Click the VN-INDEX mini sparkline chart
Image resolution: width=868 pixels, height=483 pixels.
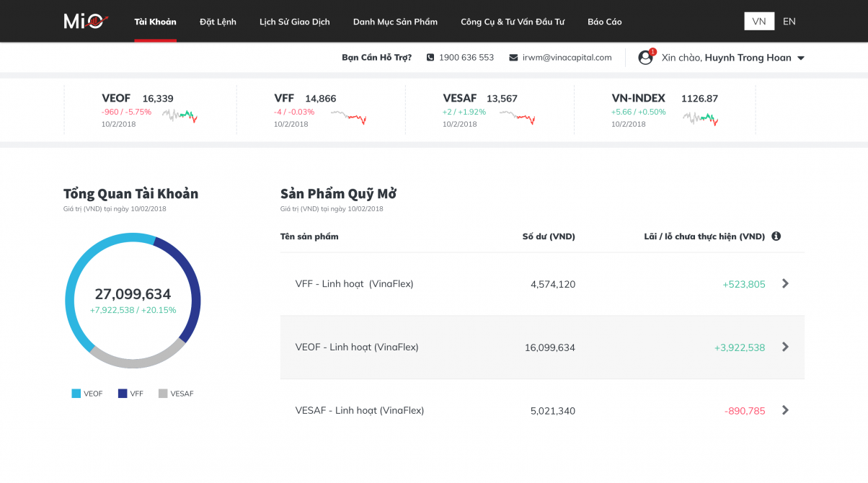[x=701, y=118]
